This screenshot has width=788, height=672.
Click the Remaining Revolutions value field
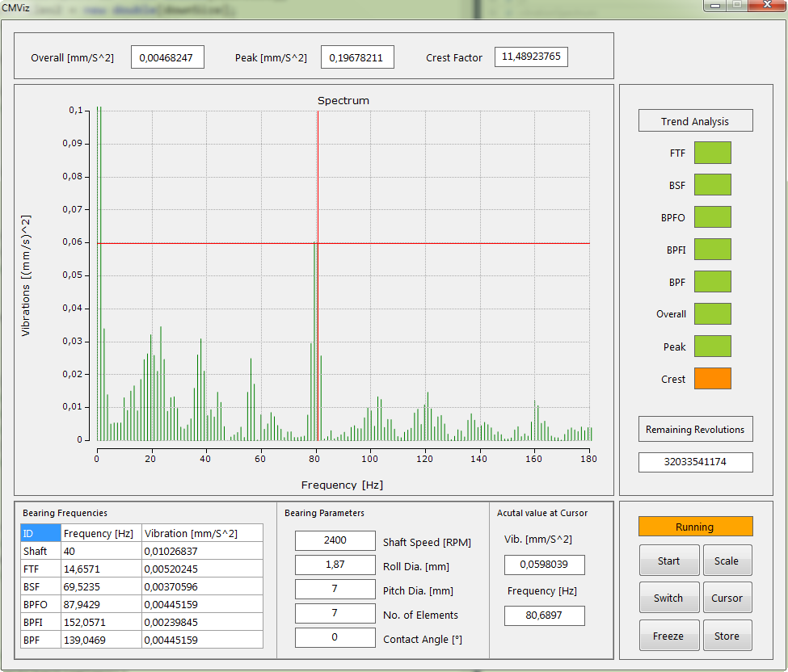(x=695, y=463)
